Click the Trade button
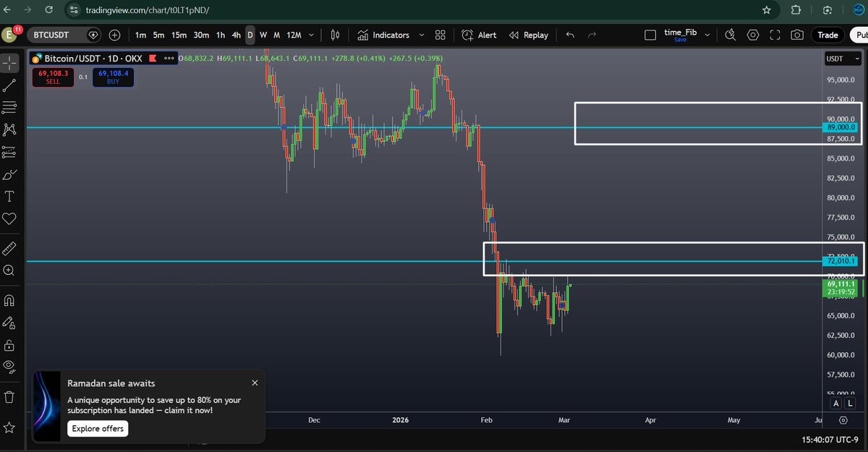The image size is (868, 452). point(827,35)
